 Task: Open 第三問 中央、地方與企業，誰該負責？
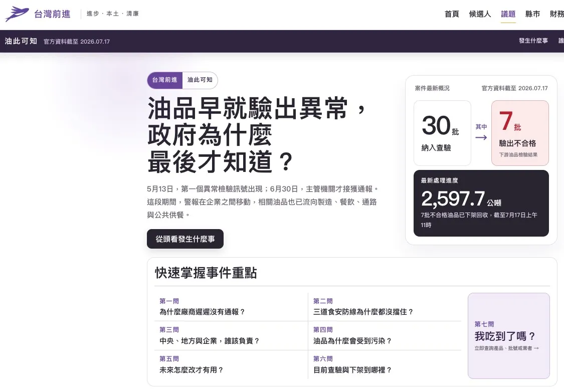click(x=231, y=335)
